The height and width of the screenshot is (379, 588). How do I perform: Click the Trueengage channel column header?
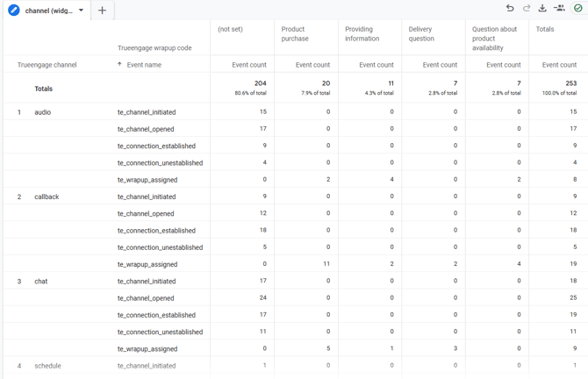47,65
